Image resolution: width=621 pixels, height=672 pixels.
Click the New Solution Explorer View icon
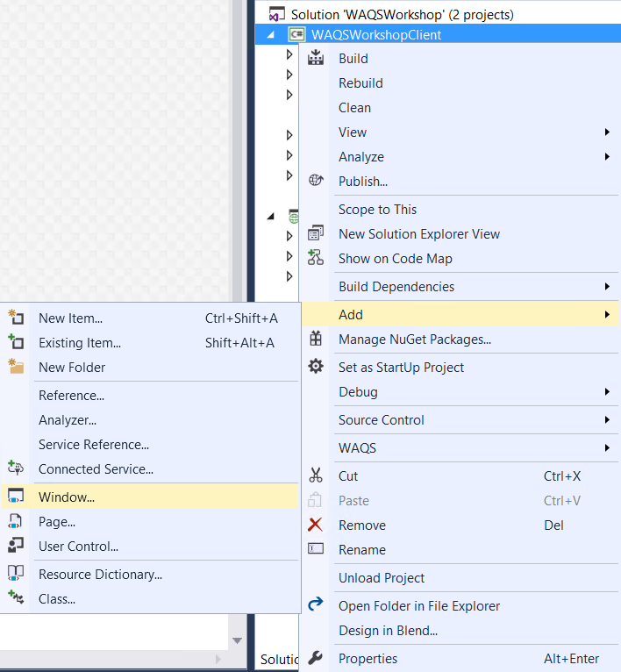click(x=316, y=233)
